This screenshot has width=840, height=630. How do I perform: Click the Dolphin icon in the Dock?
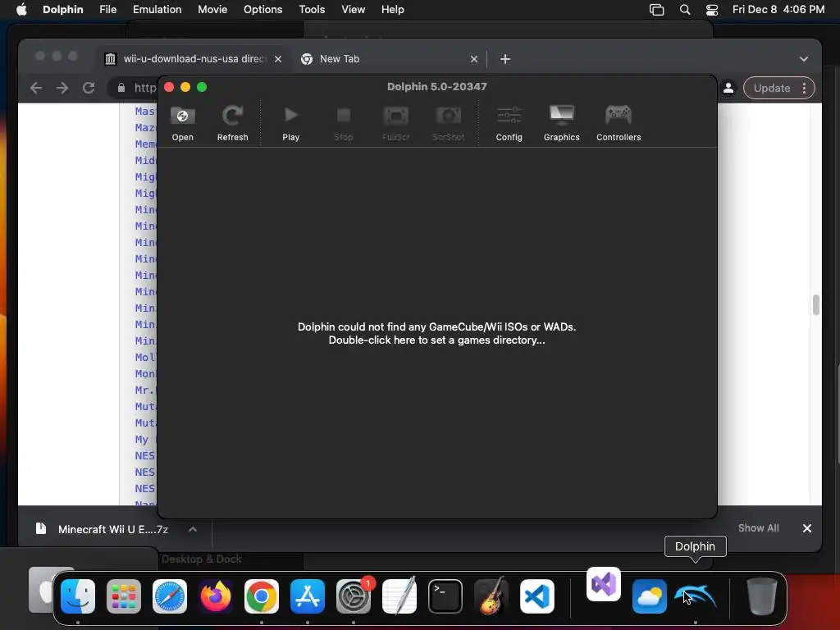[x=696, y=596]
